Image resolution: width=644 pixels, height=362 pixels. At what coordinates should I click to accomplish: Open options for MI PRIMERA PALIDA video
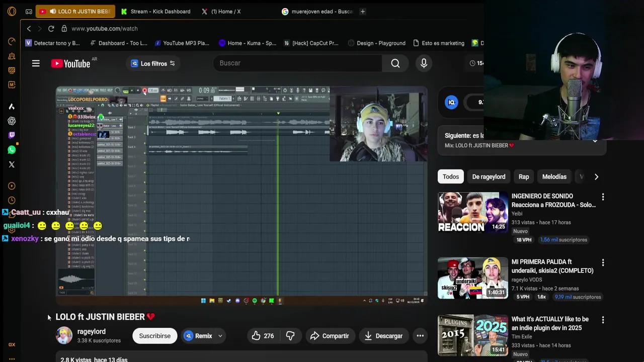(x=603, y=263)
